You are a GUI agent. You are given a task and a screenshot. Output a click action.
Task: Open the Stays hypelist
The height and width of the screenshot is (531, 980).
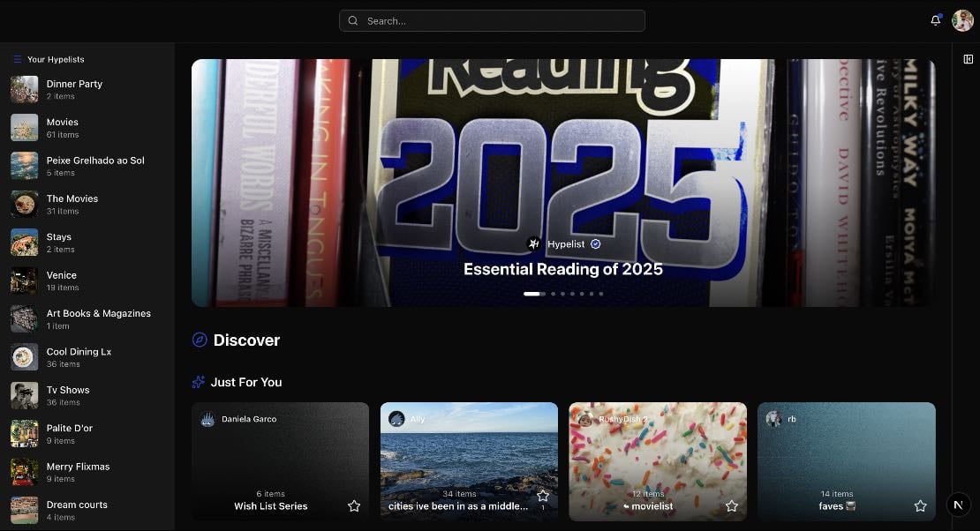pyautogui.click(x=87, y=243)
